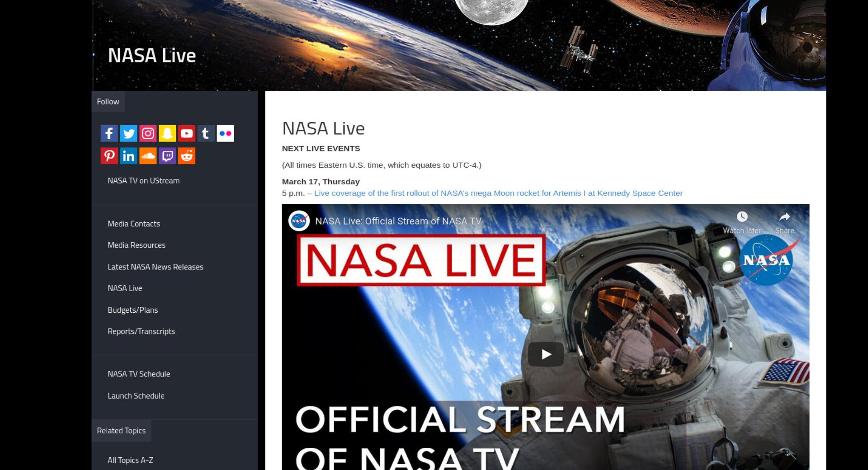The image size is (868, 470).
Task: Open Artemis I rollout live coverage link
Action: 498,193
